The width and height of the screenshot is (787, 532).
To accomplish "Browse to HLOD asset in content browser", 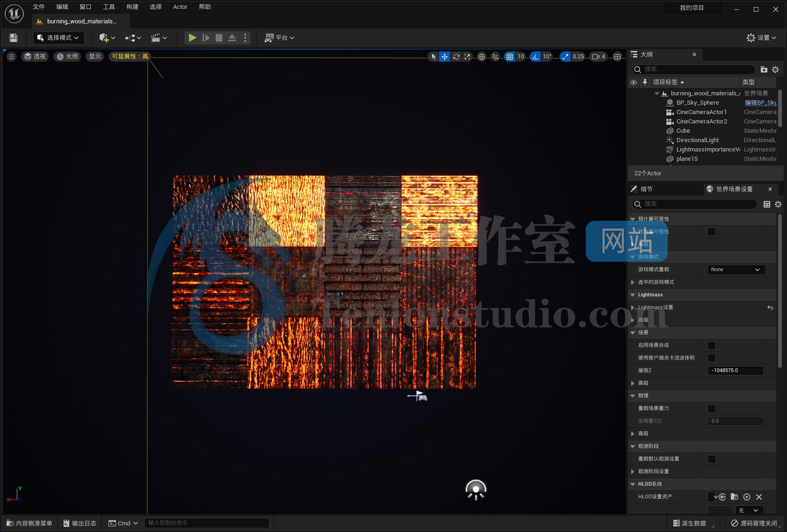I will [x=735, y=497].
